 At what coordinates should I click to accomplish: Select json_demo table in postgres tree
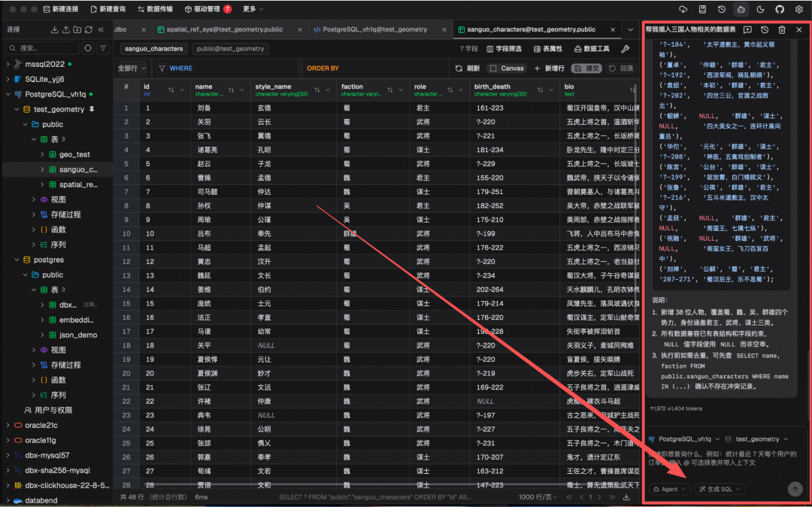point(77,335)
